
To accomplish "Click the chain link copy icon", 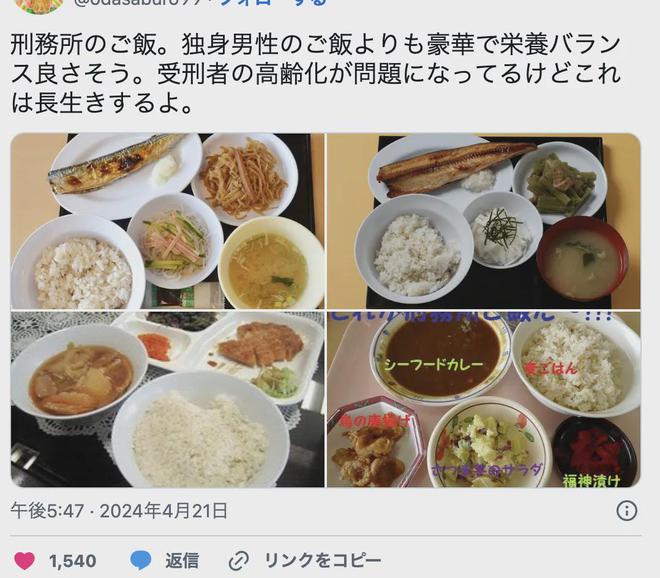I will pos(239,561).
